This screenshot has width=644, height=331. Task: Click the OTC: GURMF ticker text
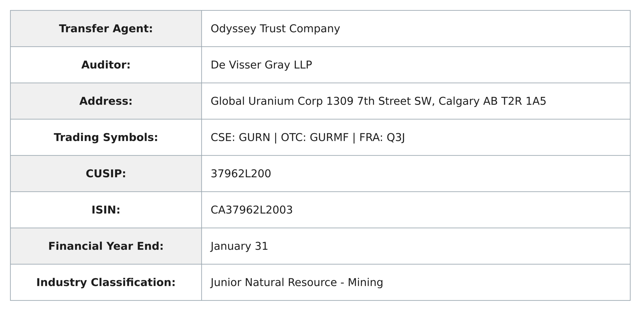(x=315, y=137)
